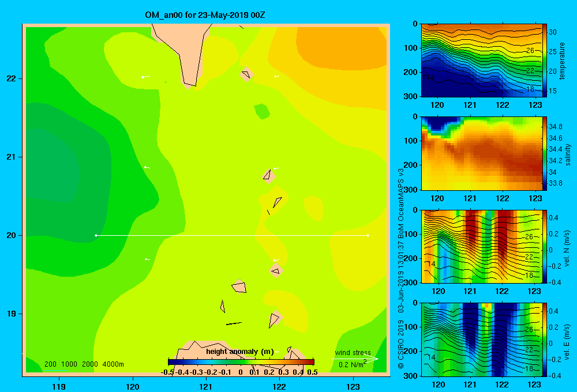The height and width of the screenshot is (392, 577).
Task: Click depth label '300' beside the salinity panel
Action: tap(410, 190)
